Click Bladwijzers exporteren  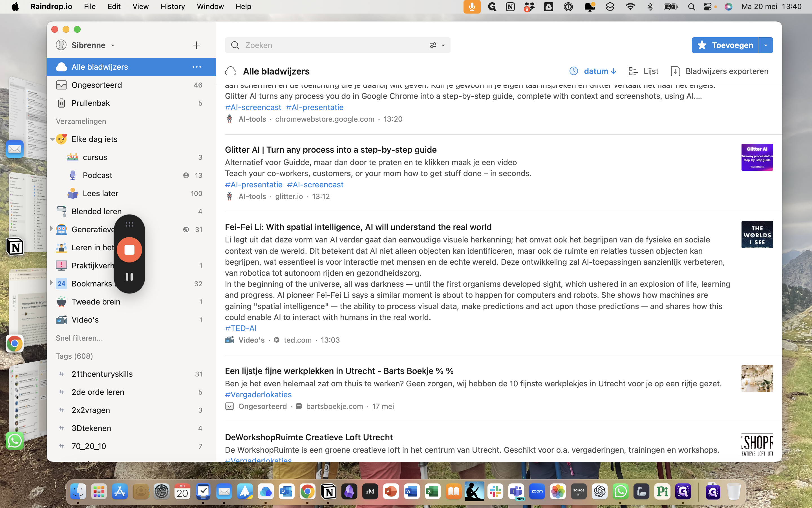pos(720,71)
